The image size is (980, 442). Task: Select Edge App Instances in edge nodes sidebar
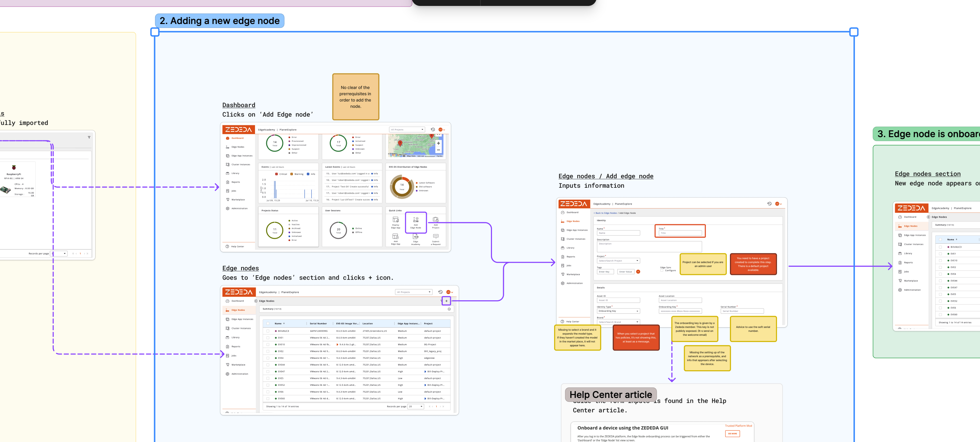click(x=242, y=319)
